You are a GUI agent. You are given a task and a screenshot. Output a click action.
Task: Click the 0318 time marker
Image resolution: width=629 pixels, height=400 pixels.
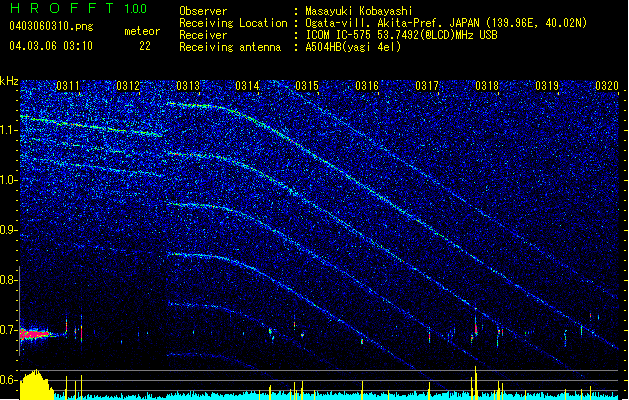tap(487, 86)
